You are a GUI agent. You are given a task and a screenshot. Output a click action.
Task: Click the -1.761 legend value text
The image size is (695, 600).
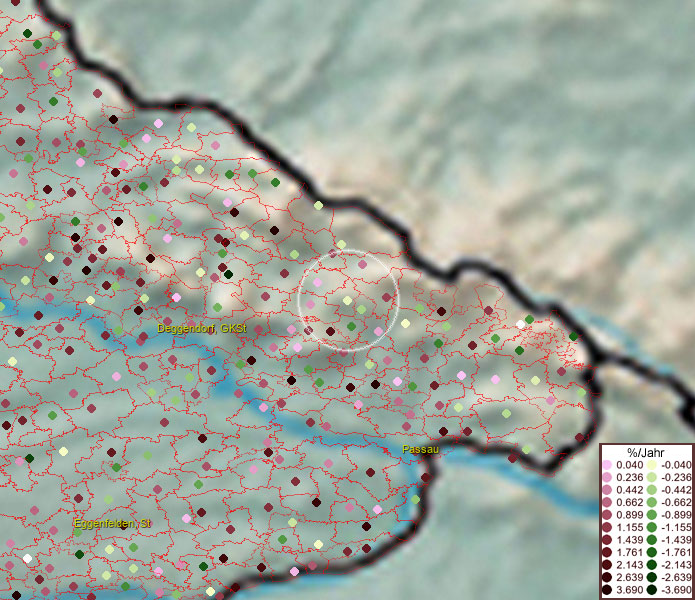point(676,553)
